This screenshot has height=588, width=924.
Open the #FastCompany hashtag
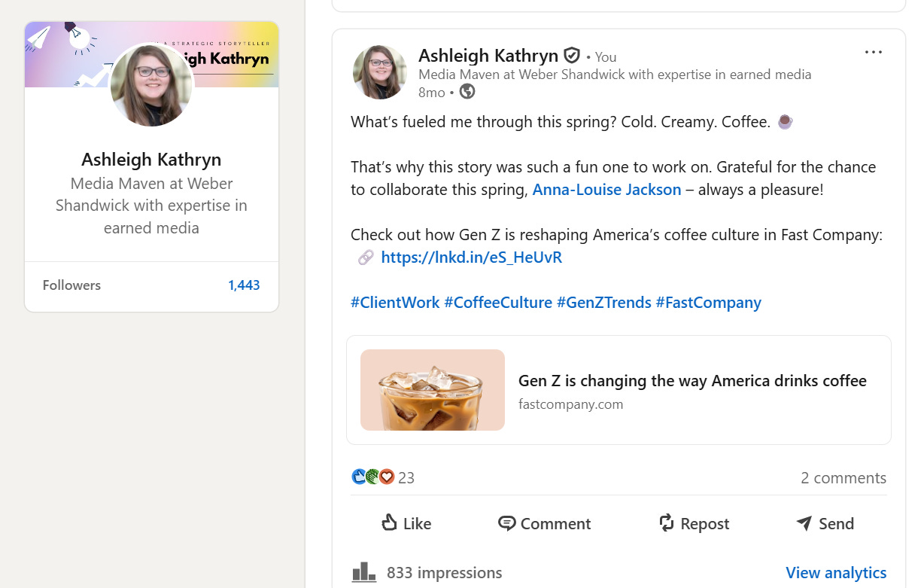point(708,303)
